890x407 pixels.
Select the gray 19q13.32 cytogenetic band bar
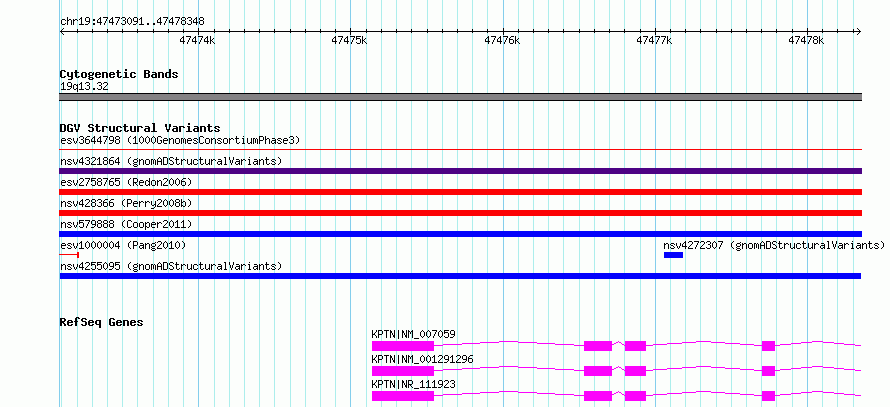click(x=460, y=97)
